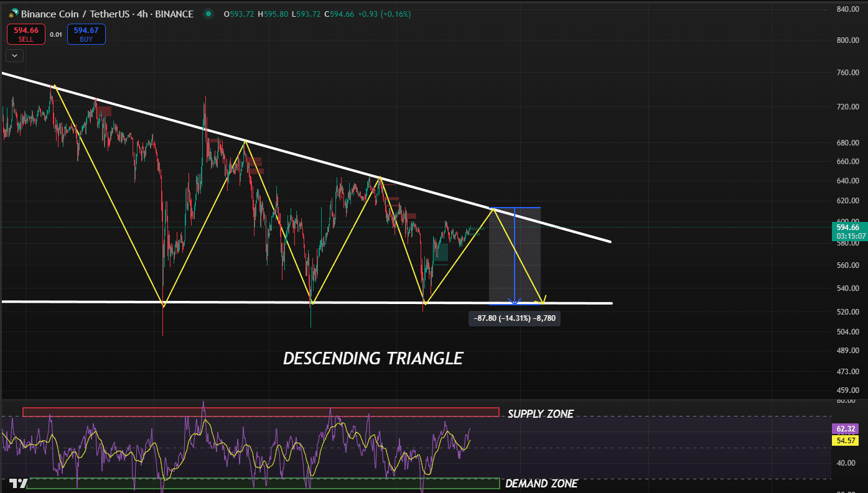Click the 620.00 price axis label
This screenshot has width=868, height=493.
847,201
